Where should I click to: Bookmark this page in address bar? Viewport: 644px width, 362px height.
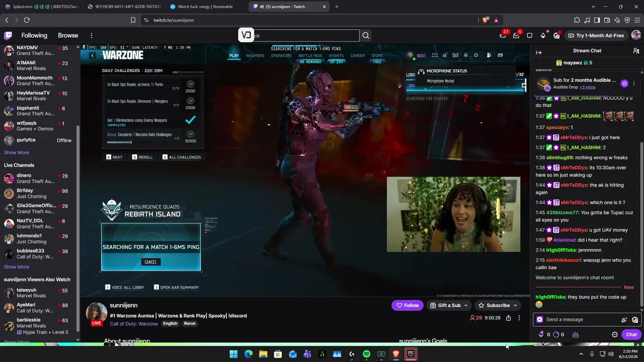coord(133,20)
